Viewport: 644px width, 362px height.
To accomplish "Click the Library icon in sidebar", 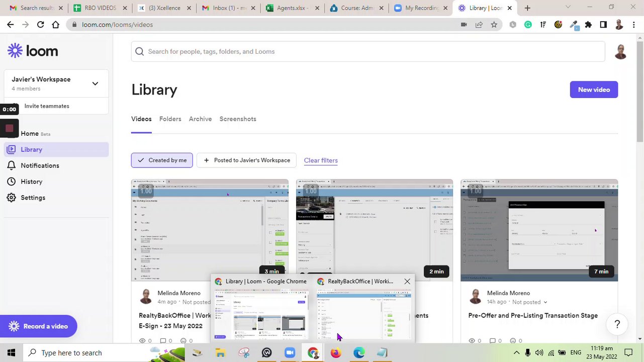I will (11, 149).
